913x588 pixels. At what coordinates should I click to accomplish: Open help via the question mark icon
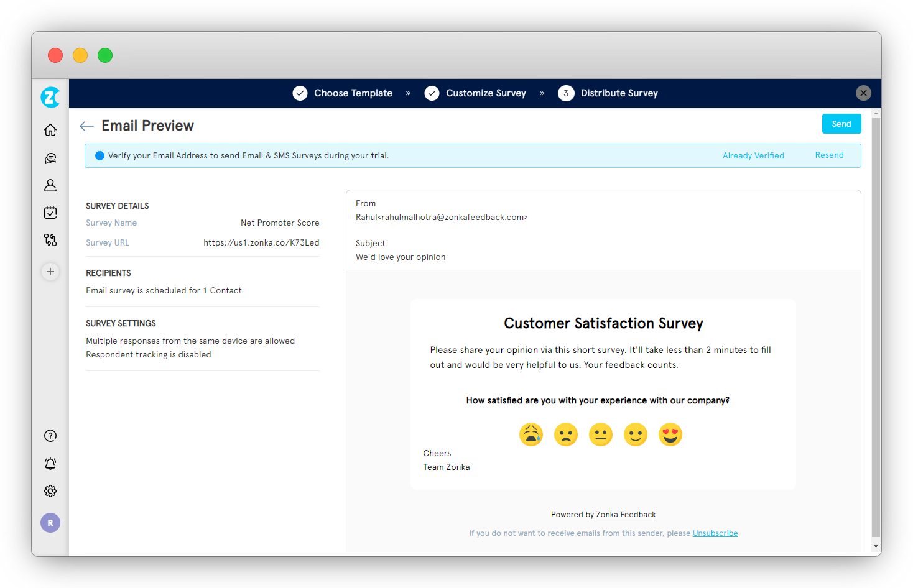pos(50,435)
